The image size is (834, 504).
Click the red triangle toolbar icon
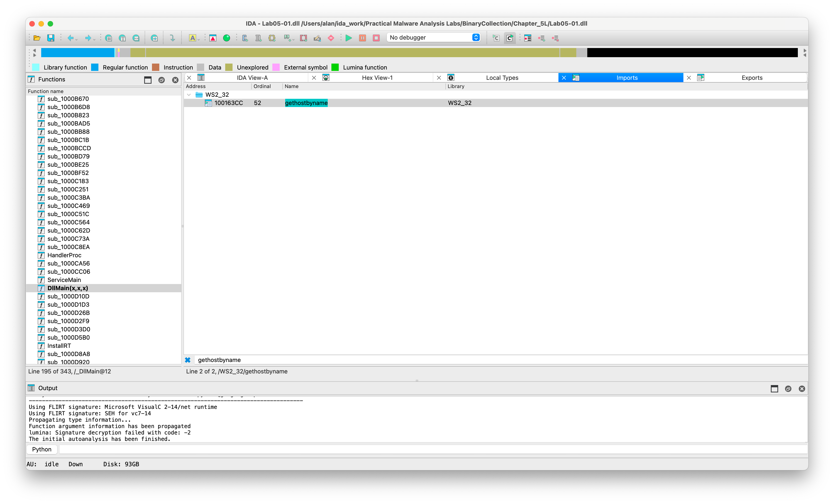click(x=213, y=38)
